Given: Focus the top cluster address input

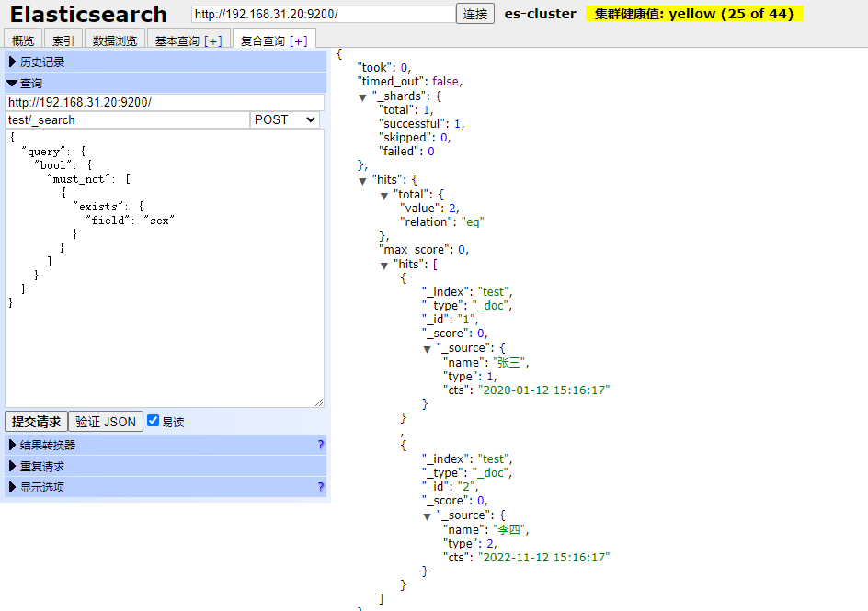Looking at the screenshot, I should (x=324, y=14).
